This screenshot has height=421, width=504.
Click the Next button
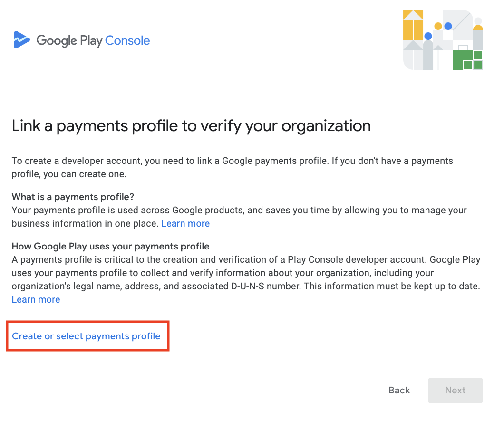tap(455, 390)
